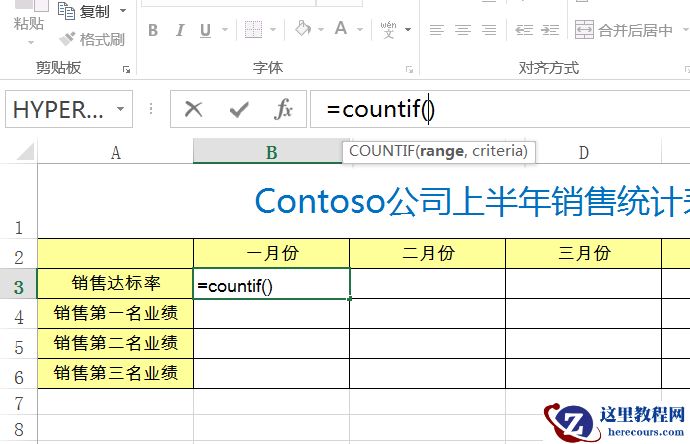Decrease indent
The image size is (690, 444).
[x=524, y=30]
